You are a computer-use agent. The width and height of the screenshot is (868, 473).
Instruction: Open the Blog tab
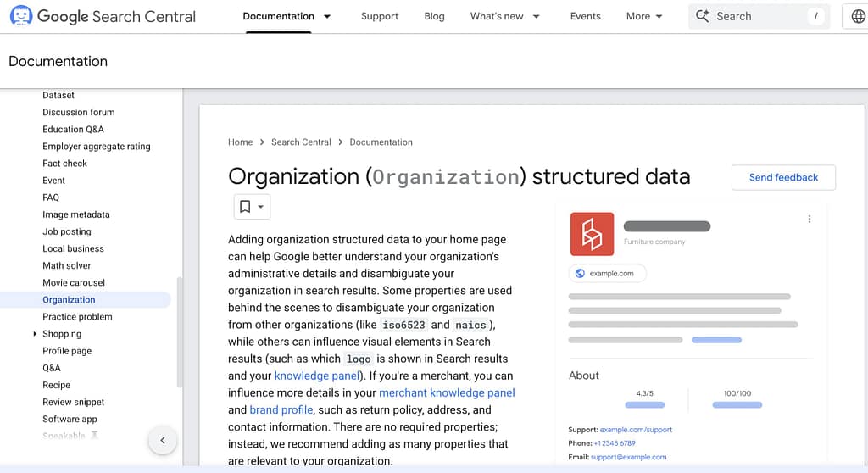[435, 17]
